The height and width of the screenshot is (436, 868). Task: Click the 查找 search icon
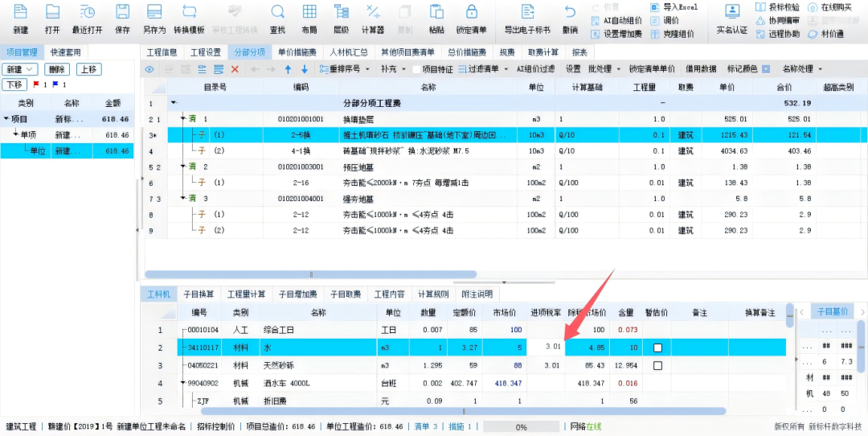click(x=277, y=13)
